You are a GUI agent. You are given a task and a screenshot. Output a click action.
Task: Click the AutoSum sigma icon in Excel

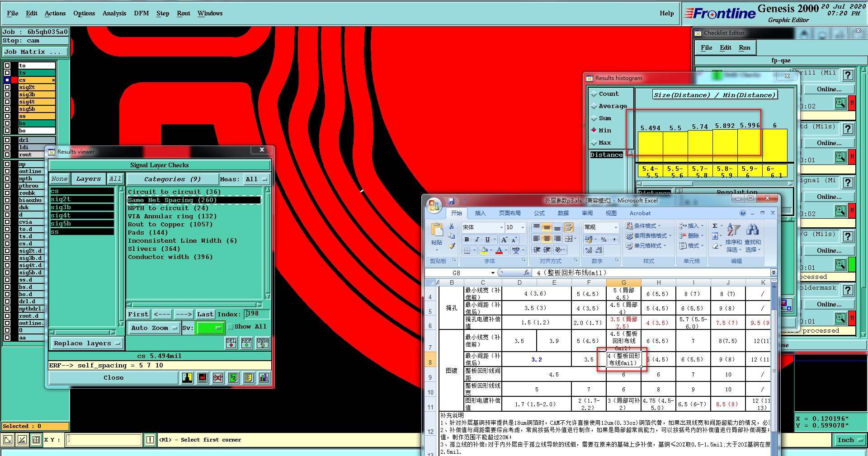click(x=715, y=226)
